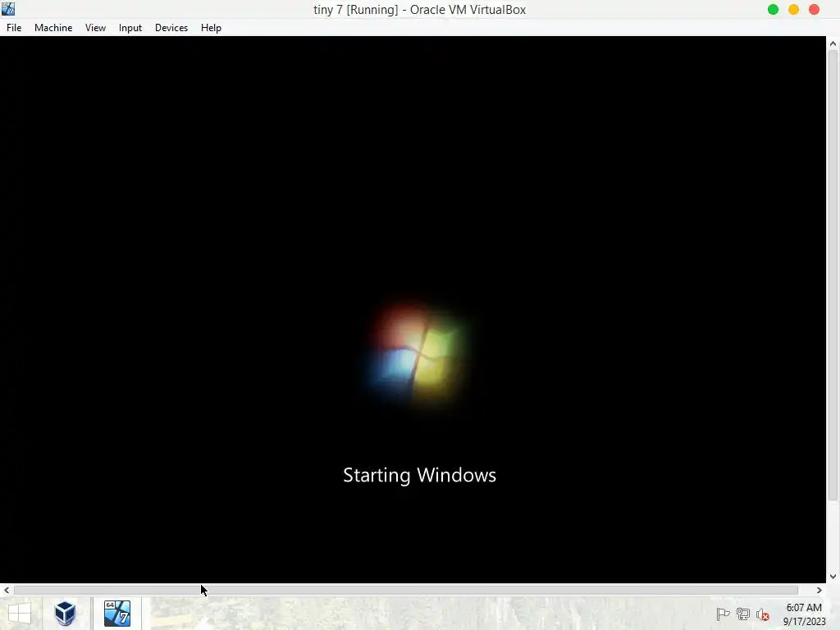This screenshot has height=630, width=840.
Task: Click the yellow window control button
Action: coord(793,10)
